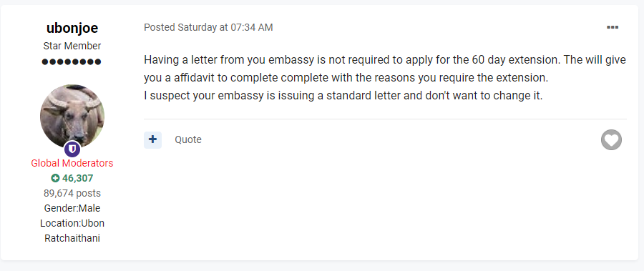644x271 pixels.
Task: Open the three-dot post options menu
Action: click(613, 27)
